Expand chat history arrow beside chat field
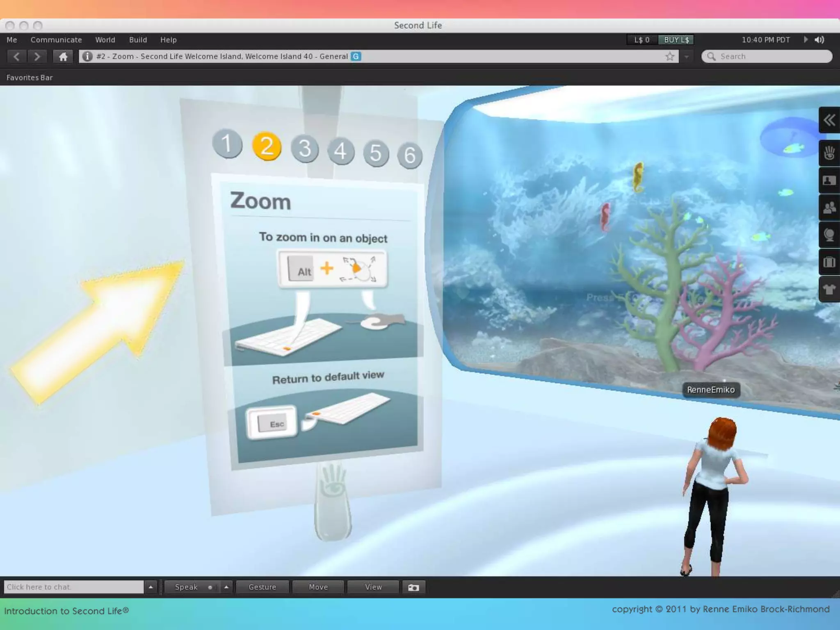The image size is (840, 630). pyautogui.click(x=151, y=587)
